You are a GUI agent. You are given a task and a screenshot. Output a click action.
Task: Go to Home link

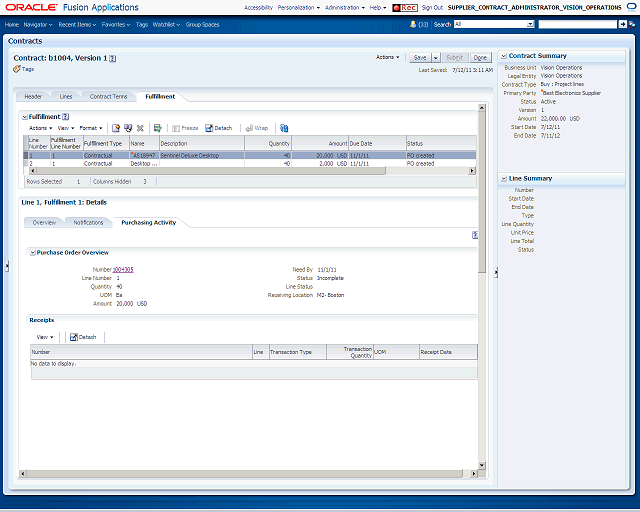12,24
